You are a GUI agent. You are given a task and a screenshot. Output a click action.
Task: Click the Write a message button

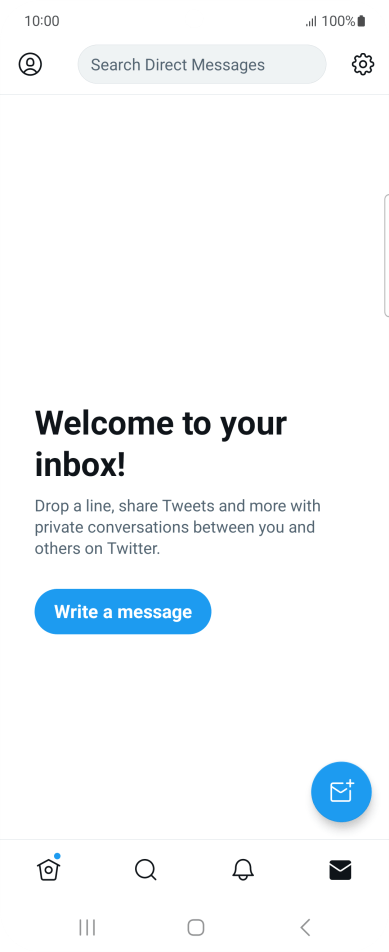tap(123, 611)
